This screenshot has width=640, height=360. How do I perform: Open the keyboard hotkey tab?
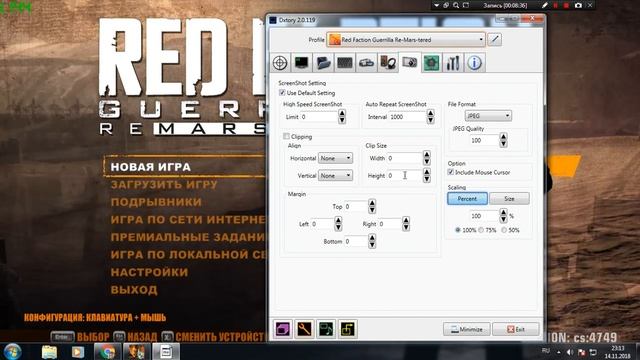[345, 62]
